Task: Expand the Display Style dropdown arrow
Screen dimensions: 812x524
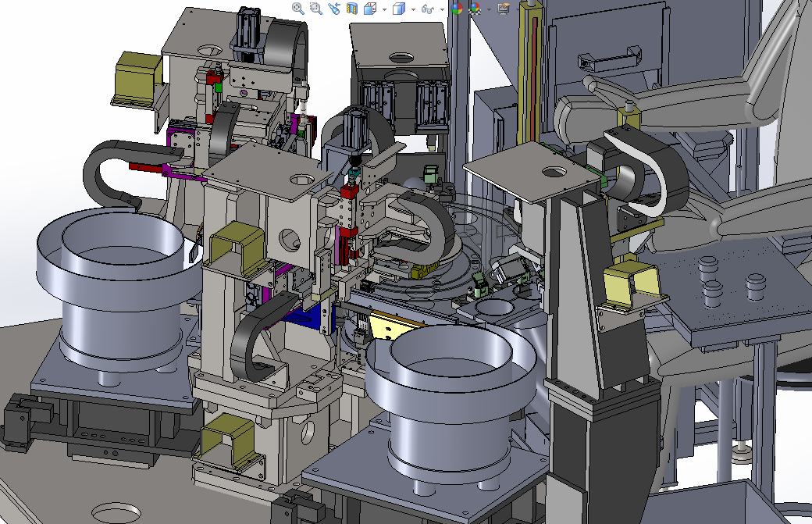Action: click(x=413, y=10)
